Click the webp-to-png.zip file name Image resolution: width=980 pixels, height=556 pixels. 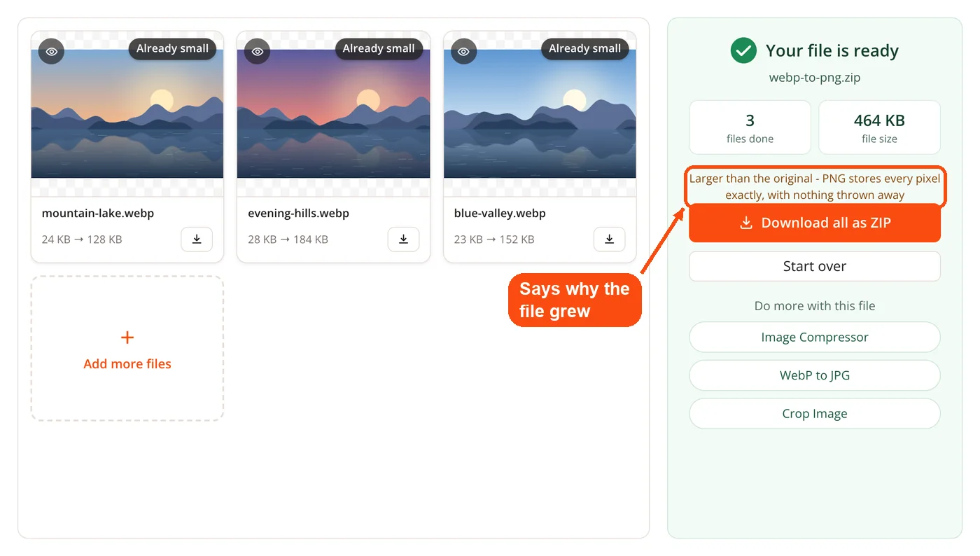[815, 78]
